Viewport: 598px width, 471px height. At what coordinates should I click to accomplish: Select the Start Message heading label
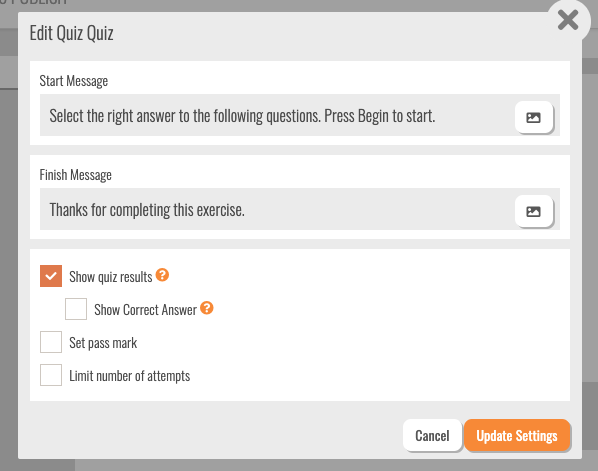(x=74, y=81)
